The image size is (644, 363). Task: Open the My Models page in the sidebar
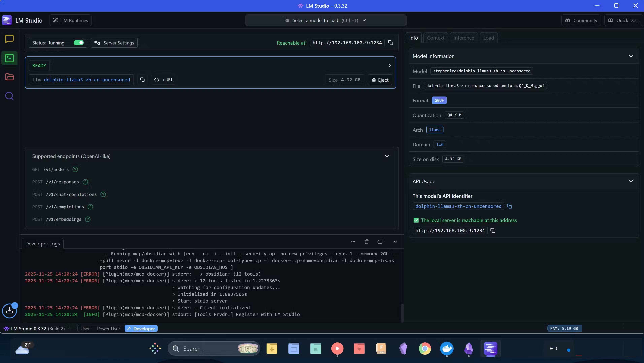pyautogui.click(x=9, y=77)
